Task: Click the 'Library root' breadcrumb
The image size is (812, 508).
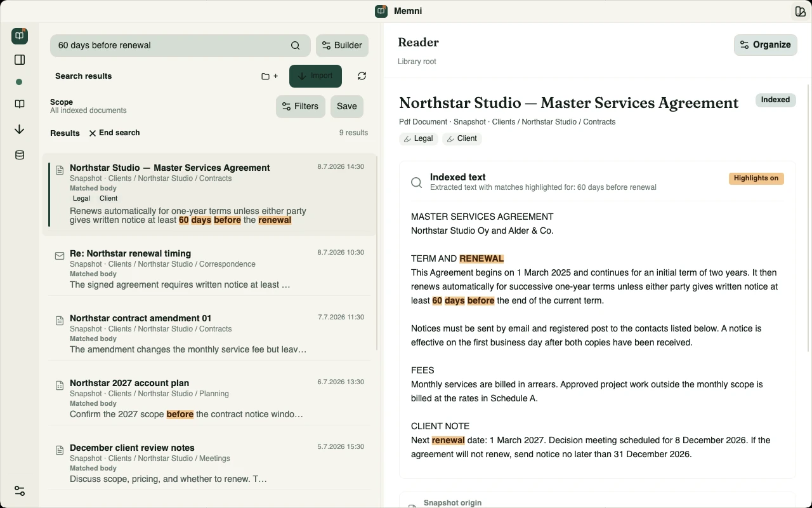Action: pyautogui.click(x=417, y=62)
